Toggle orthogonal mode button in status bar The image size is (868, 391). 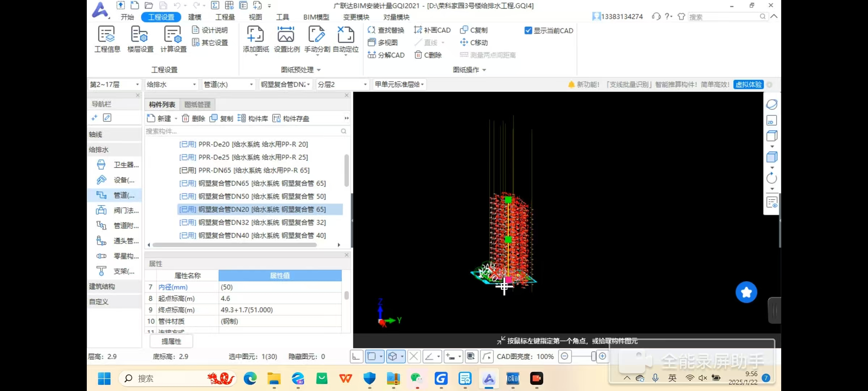click(x=356, y=357)
